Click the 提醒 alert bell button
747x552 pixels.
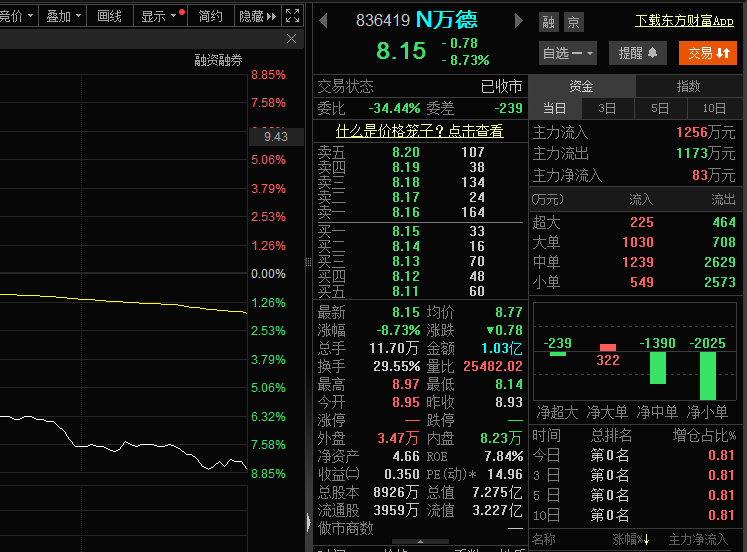pyautogui.click(x=637, y=53)
